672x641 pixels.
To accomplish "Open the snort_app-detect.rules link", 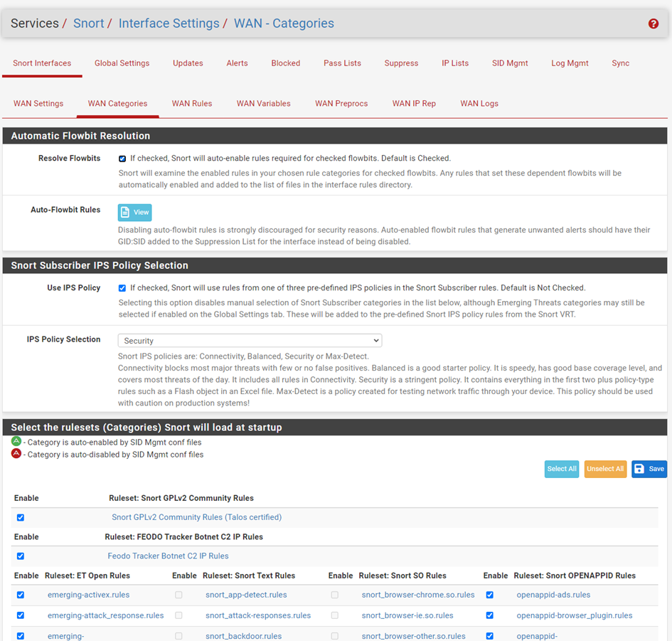I will (246, 595).
